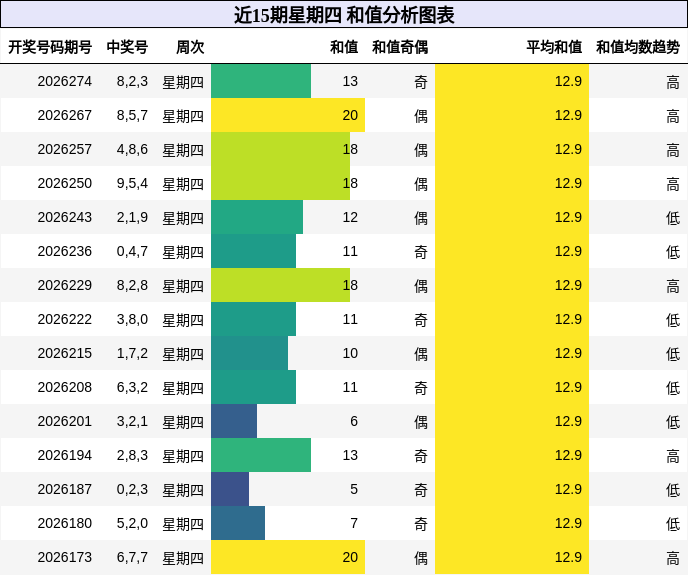The image size is (688, 575).
Task: Click the sum value 7 in row 2026180
Action: point(354,523)
